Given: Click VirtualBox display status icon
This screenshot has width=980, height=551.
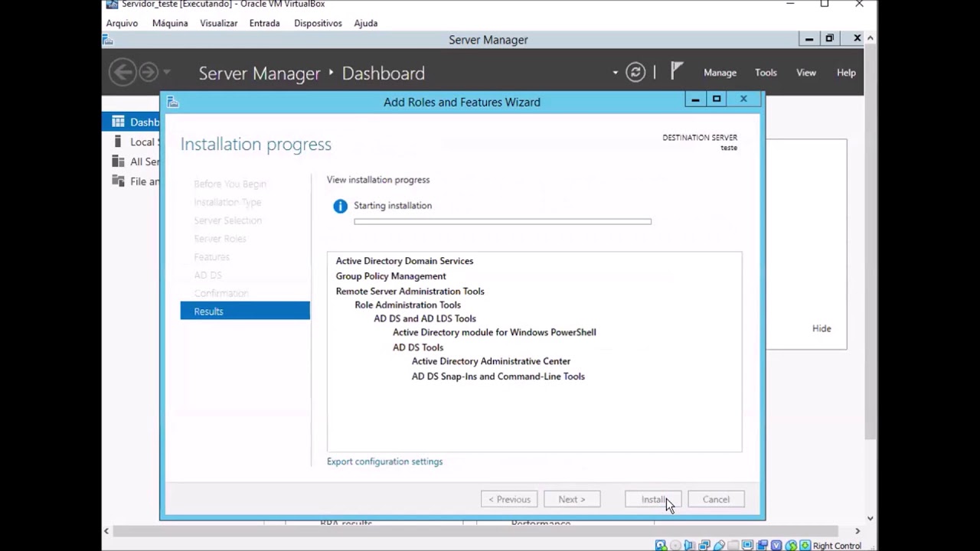Looking at the screenshot, I should coord(747,546).
